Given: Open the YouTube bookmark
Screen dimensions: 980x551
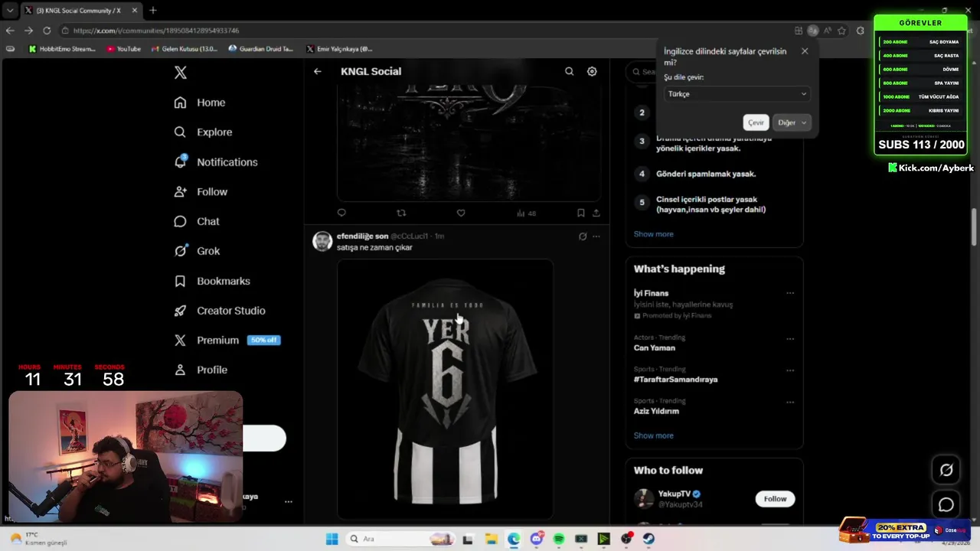Looking at the screenshot, I should [x=123, y=49].
